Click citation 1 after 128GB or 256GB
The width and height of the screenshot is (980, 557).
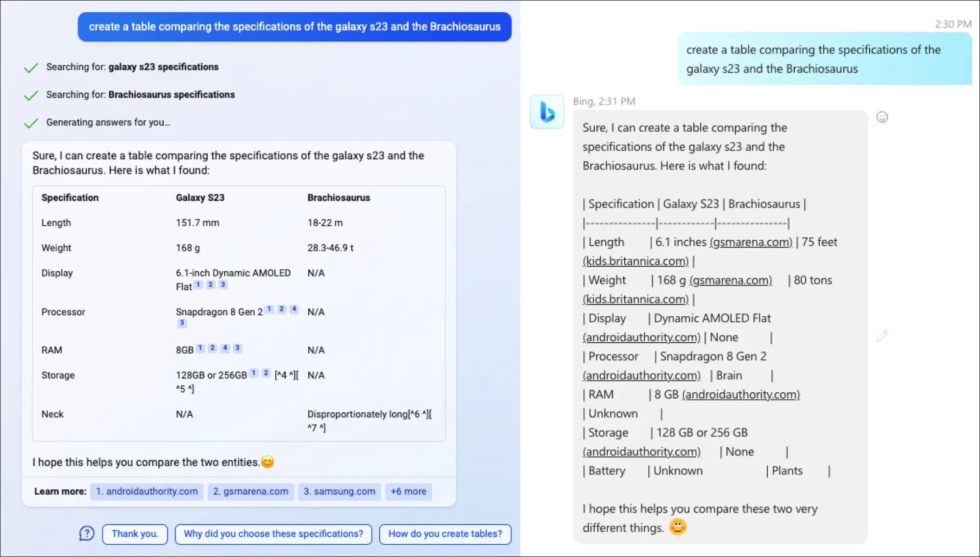click(x=254, y=373)
